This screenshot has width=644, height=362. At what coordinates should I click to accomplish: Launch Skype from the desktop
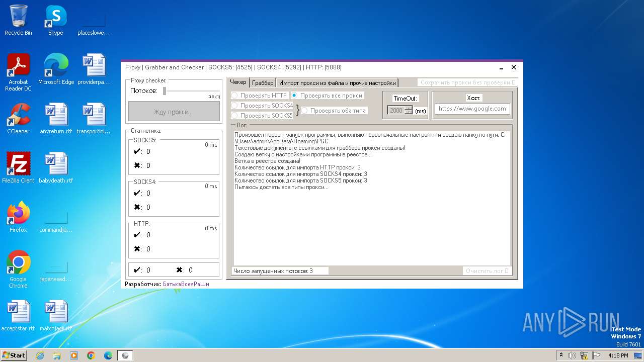pyautogui.click(x=55, y=20)
